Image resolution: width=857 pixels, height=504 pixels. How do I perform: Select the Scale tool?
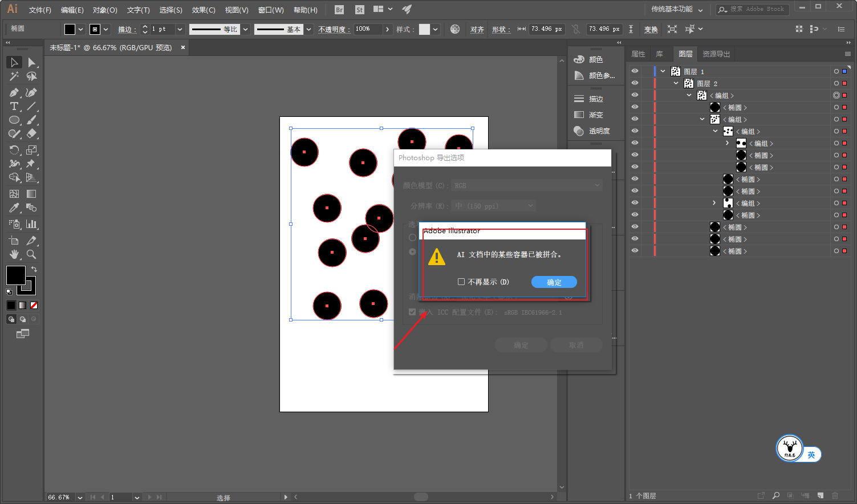tap(32, 150)
